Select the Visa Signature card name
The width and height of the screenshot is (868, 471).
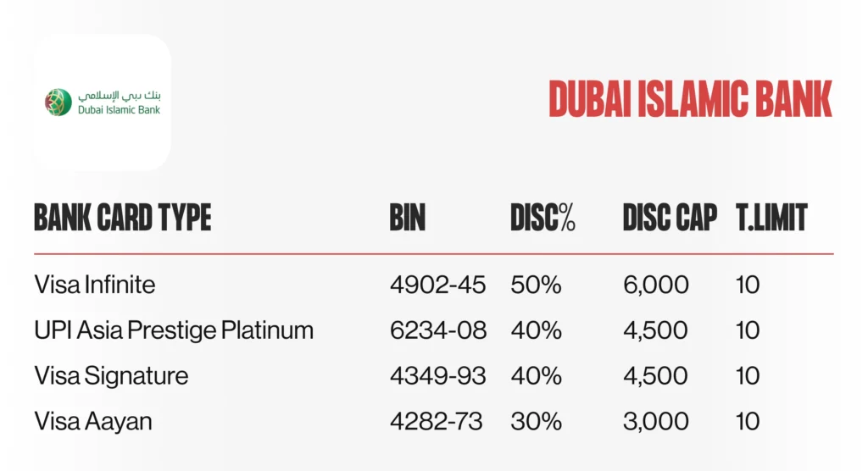[111, 375]
